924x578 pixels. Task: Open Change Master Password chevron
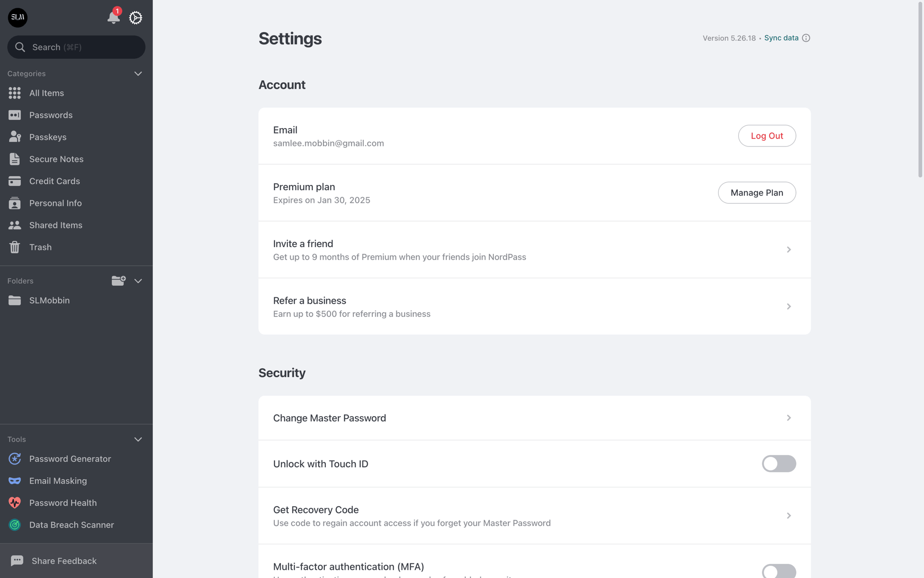pyautogui.click(x=789, y=418)
